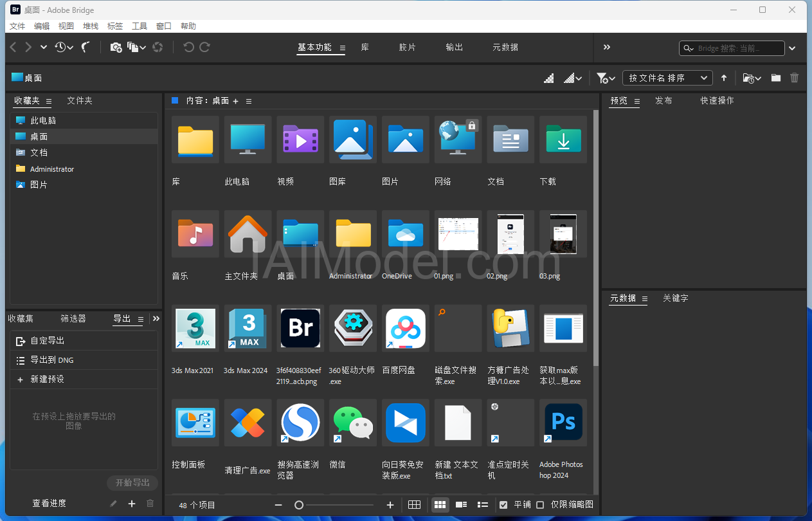812x521 pixels.
Task: Open the 收藏夹 panel menu icon
Action: 49,101
